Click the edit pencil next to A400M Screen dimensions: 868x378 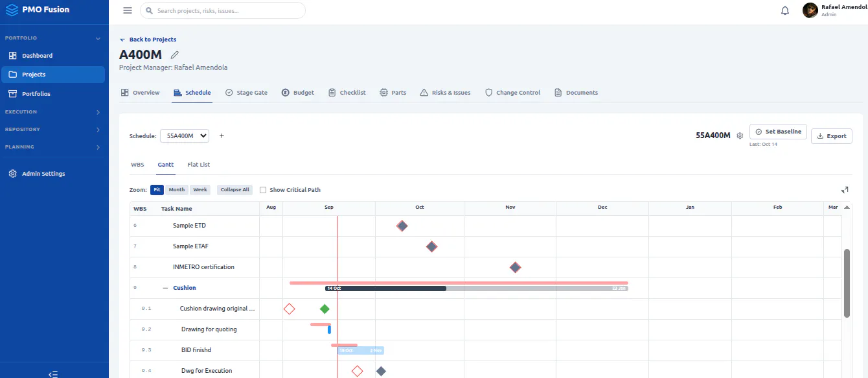tap(174, 55)
